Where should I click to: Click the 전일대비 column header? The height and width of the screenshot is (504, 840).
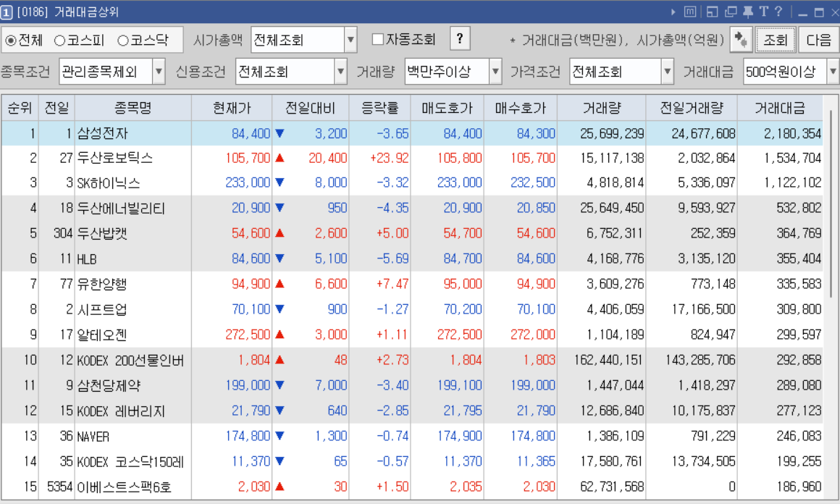[311, 108]
